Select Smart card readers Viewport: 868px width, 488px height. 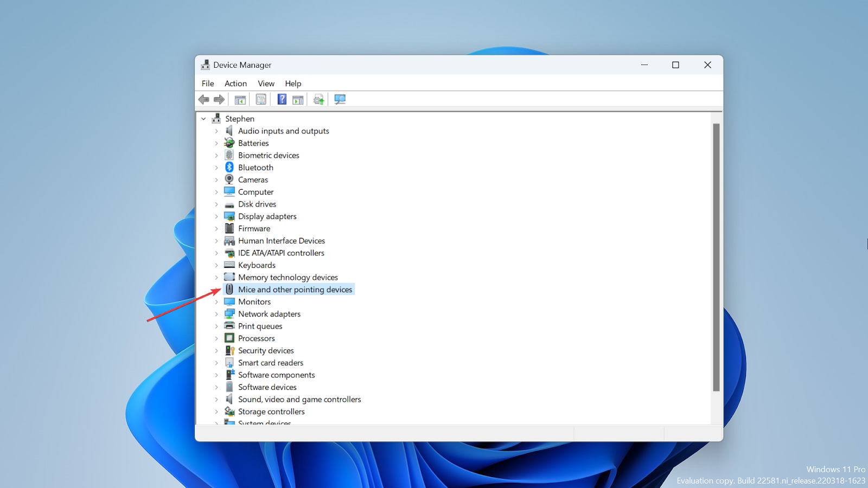271,363
